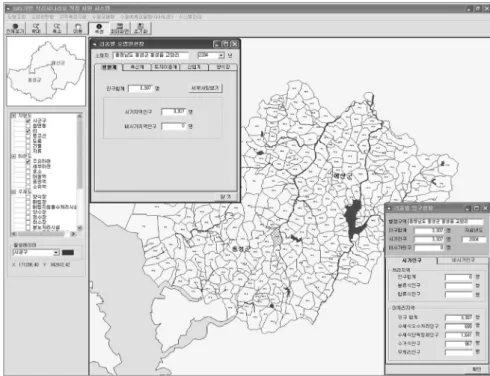Switch to the 축산계 tab
The image size is (490, 376).
coord(137,67)
